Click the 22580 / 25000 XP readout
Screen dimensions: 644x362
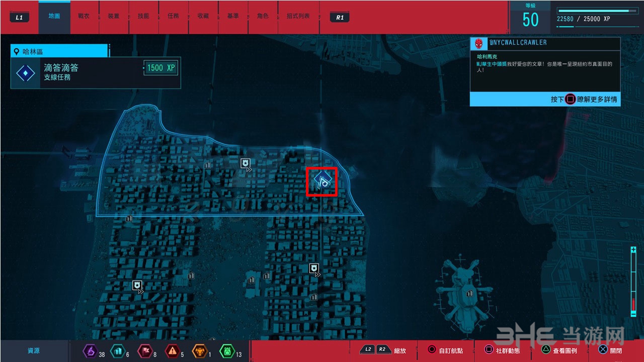[584, 19]
